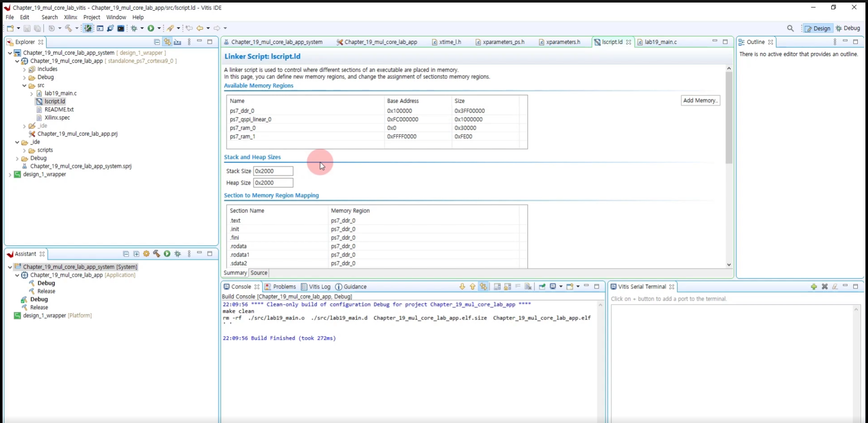Select the .rodata section row
Viewport: 868px width, 423px height.
(x=377, y=246)
